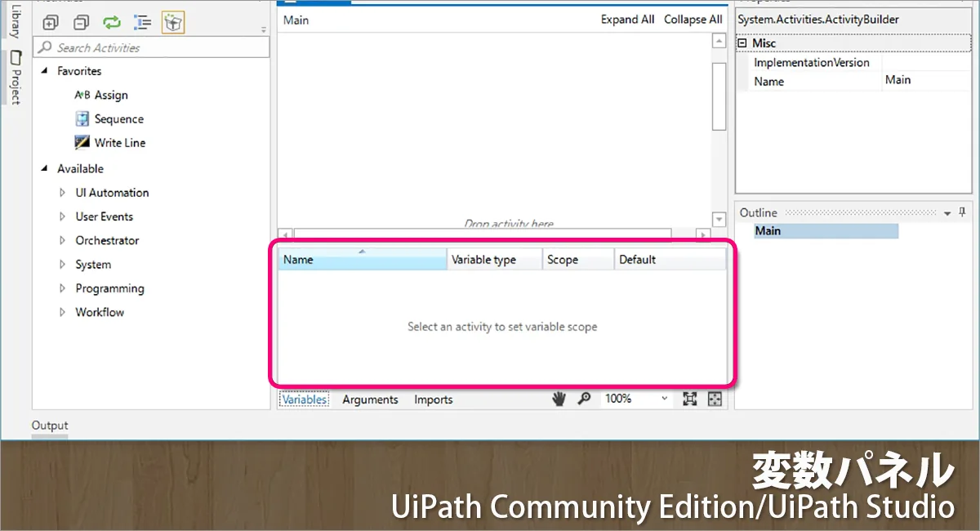Expand the UI Automation category
This screenshot has height=531, width=980.
pyautogui.click(x=62, y=193)
